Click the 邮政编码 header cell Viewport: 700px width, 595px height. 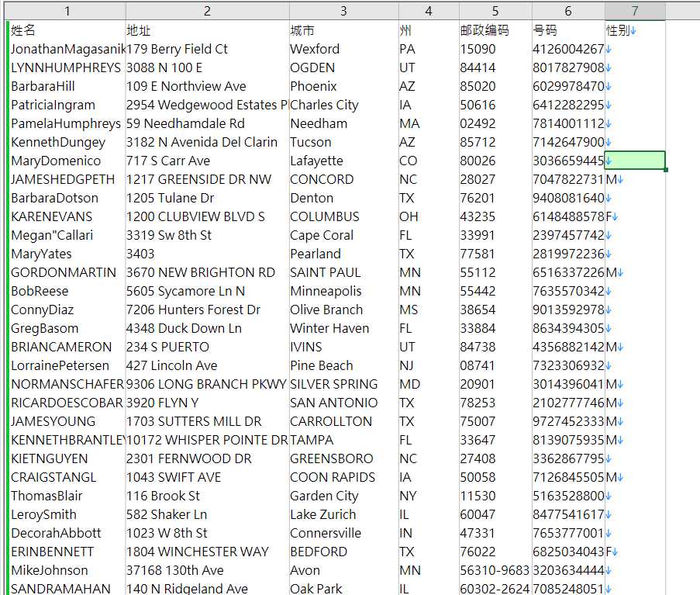[495, 30]
